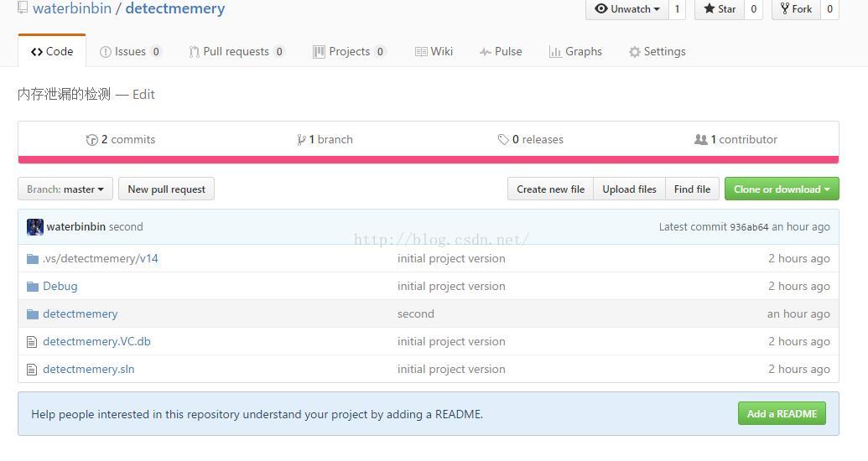The width and height of the screenshot is (868, 461).
Task: Open Clone or download dropdown
Action: coord(782,189)
